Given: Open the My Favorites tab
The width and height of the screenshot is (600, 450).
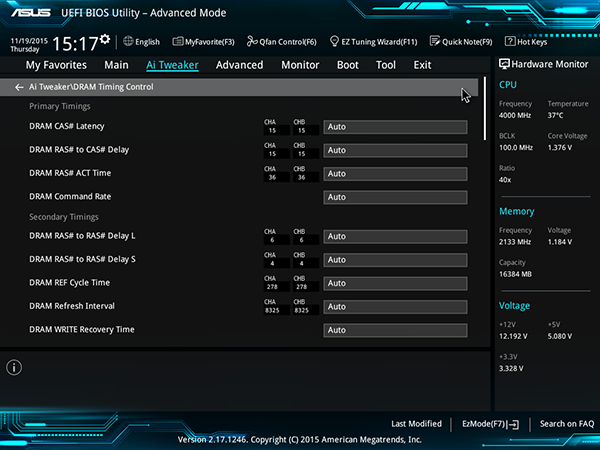Looking at the screenshot, I should [x=56, y=65].
